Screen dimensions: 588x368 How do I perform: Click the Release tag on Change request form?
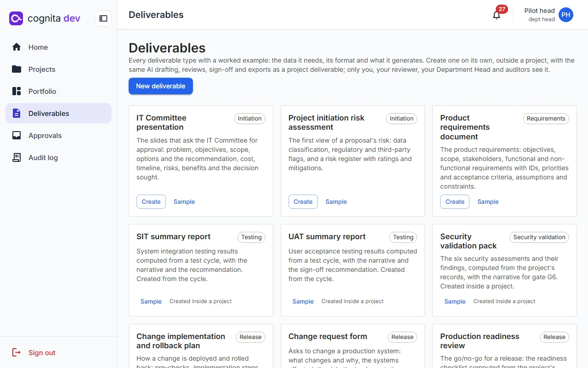click(402, 337)
